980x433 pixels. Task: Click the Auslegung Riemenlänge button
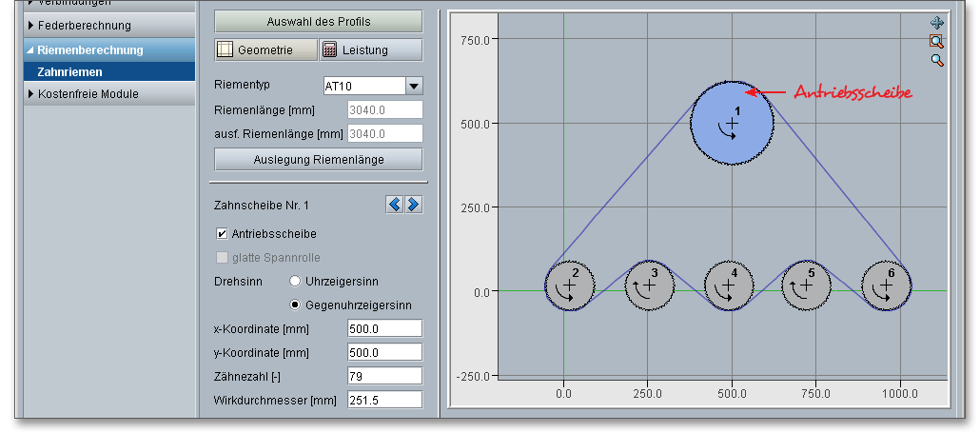[x=318, y=159]
